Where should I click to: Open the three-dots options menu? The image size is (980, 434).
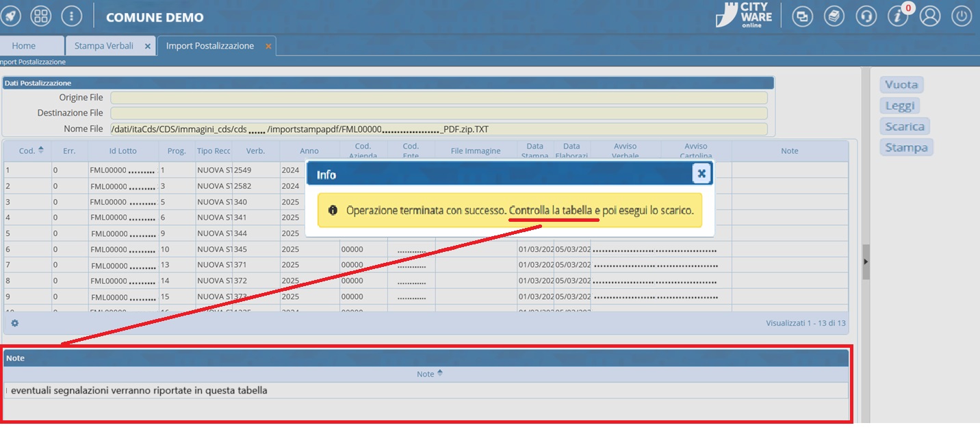click(x=71, y=16)
